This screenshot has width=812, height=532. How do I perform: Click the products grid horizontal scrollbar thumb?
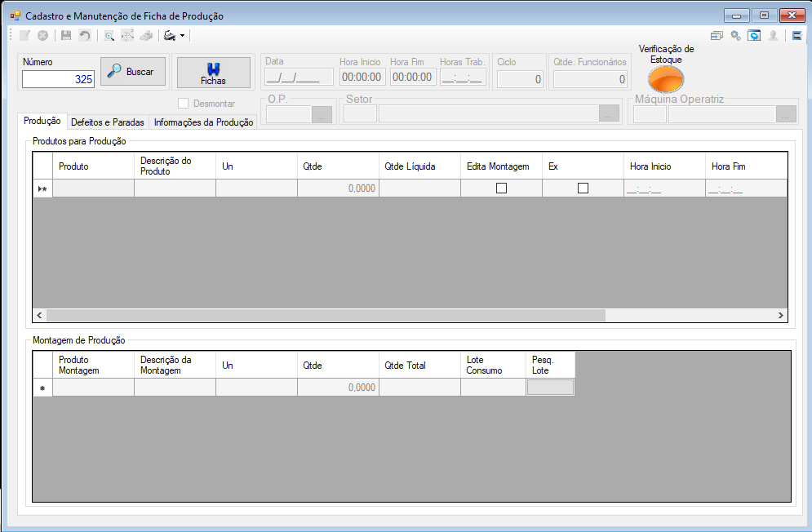click(326, 315)
